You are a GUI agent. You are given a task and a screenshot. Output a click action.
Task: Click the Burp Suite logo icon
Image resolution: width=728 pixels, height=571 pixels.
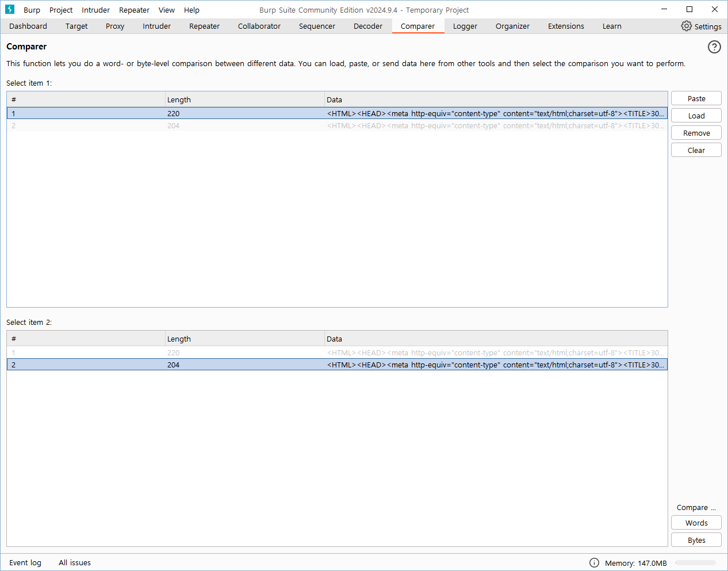click(10, 9)
